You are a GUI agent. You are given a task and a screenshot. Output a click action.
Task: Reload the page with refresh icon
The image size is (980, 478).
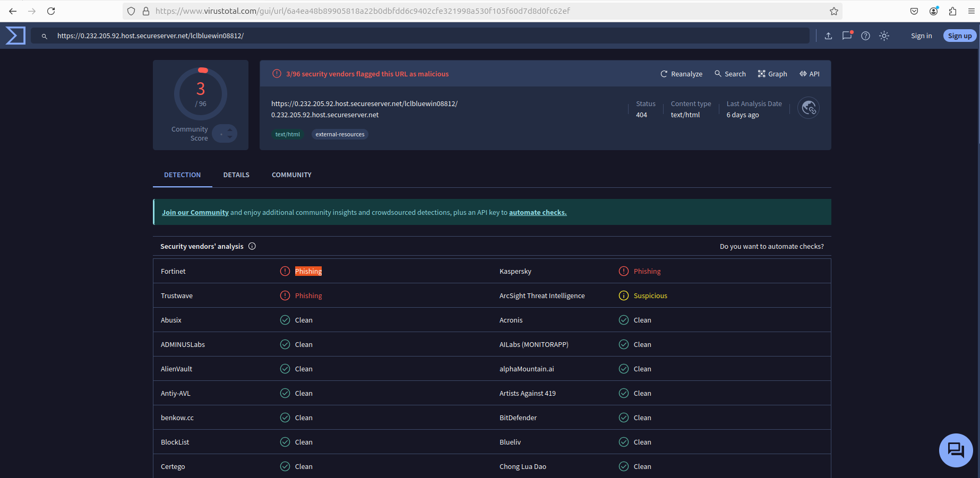[51, 11]
